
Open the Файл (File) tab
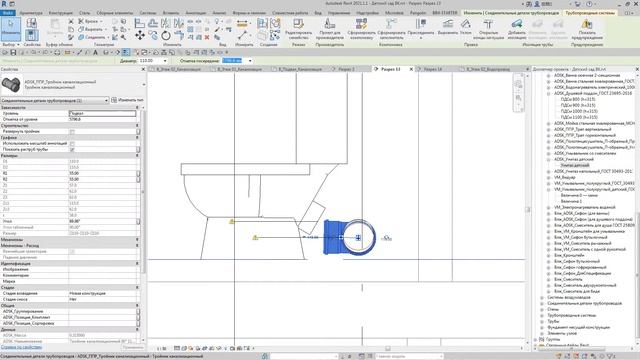point(8,13)
